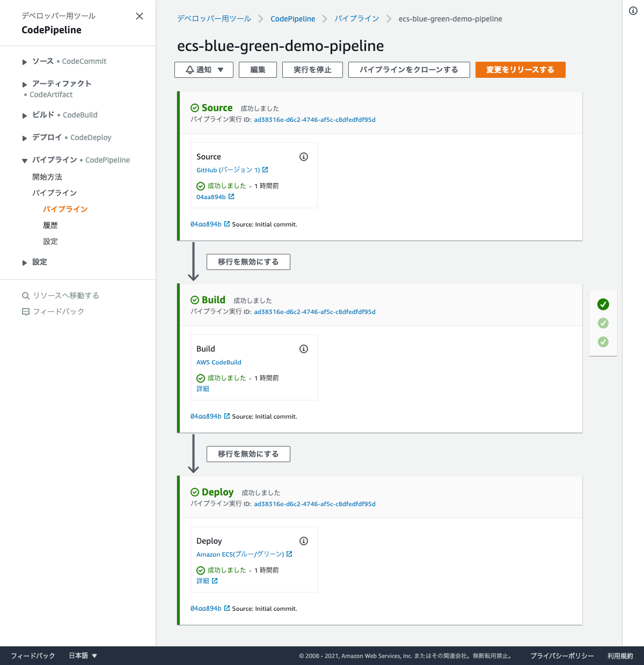Open プライバシーポリシー in footer

[562, 656]
